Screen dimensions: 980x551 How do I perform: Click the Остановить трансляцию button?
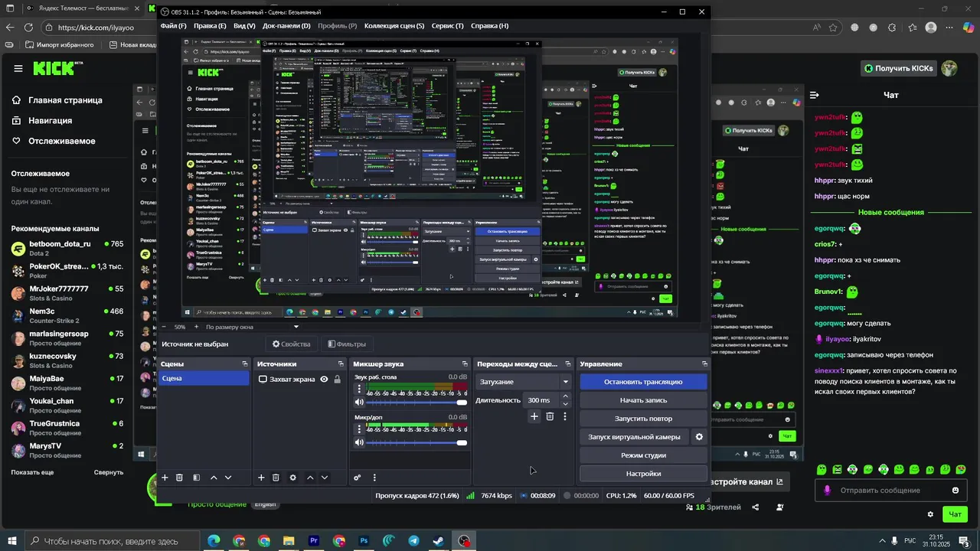643,382
